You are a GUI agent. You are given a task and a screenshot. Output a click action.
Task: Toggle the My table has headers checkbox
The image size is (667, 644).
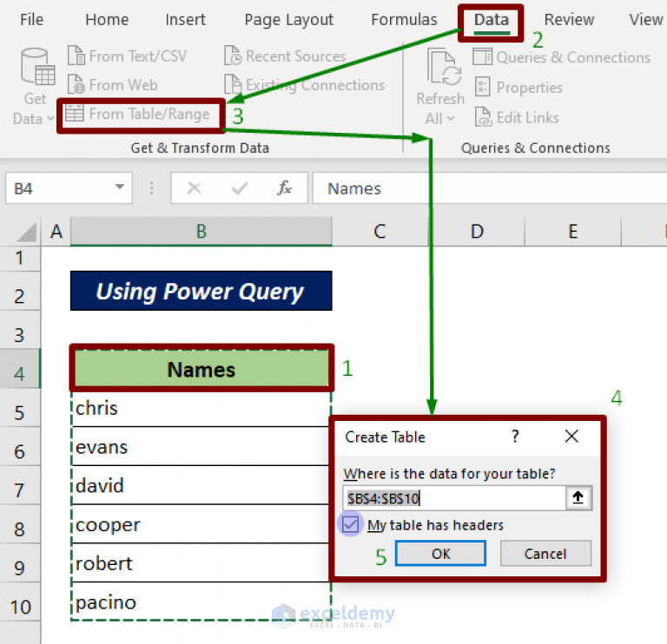coord(351,524)
